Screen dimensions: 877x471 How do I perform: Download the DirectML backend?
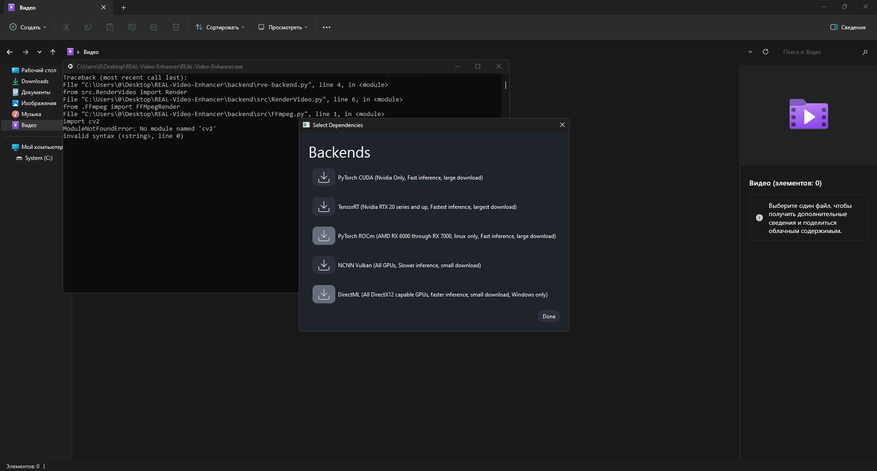[323, 294]
